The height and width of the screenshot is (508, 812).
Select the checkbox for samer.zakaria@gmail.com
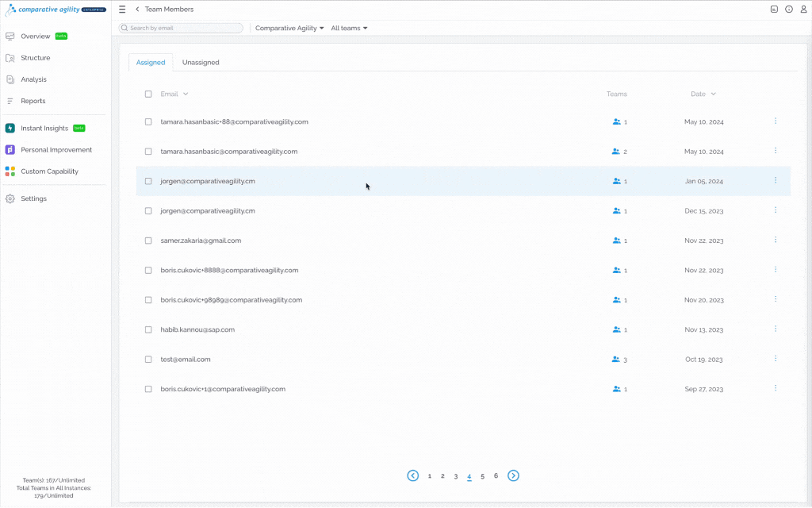[148, 241]
